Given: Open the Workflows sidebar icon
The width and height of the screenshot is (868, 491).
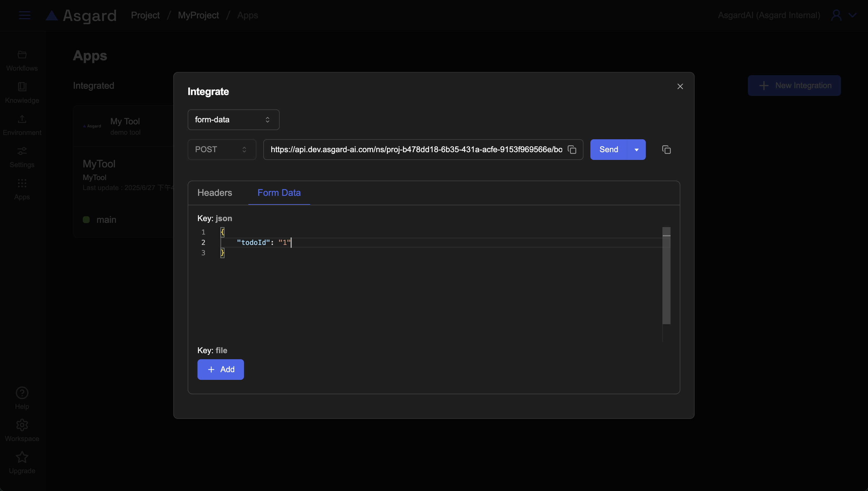Looking at the screenshot, I should [x=22, y=55].
